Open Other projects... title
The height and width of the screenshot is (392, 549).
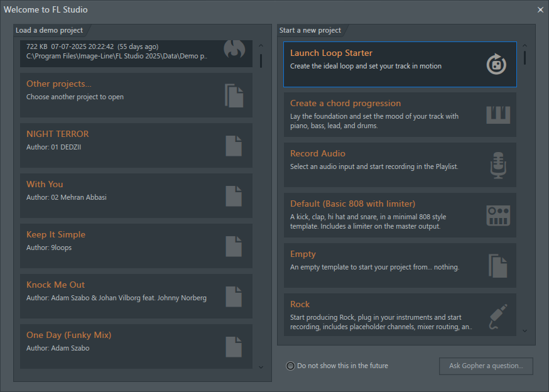click(x=59, y=84)
